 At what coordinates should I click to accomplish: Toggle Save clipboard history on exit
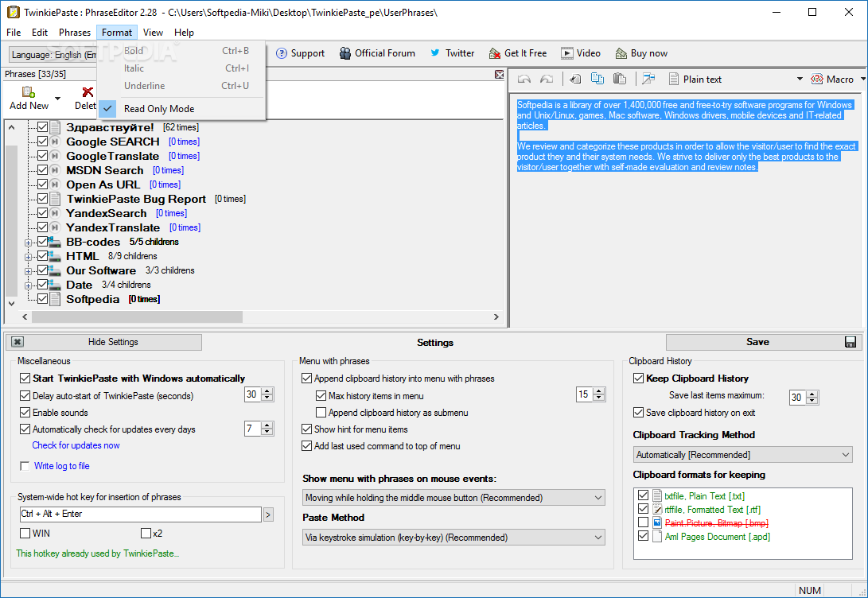point(638,413)
